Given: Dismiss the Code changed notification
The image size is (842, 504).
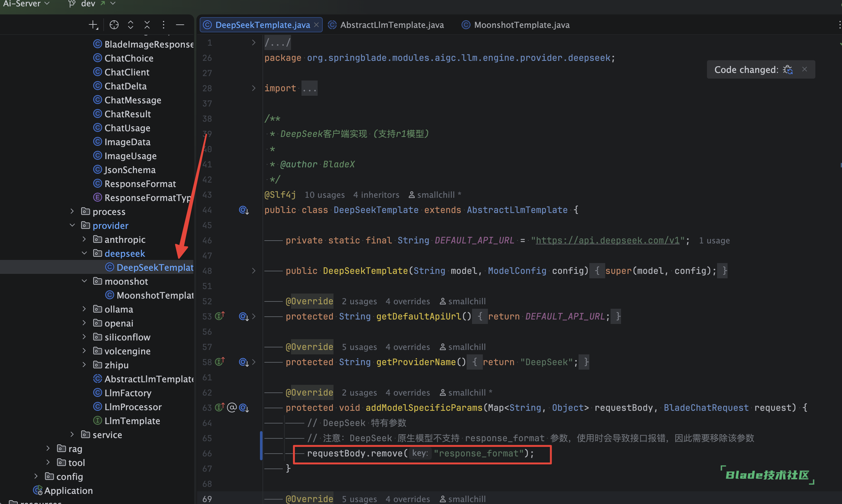Looking at the screenshot, I should pos(804,69).
